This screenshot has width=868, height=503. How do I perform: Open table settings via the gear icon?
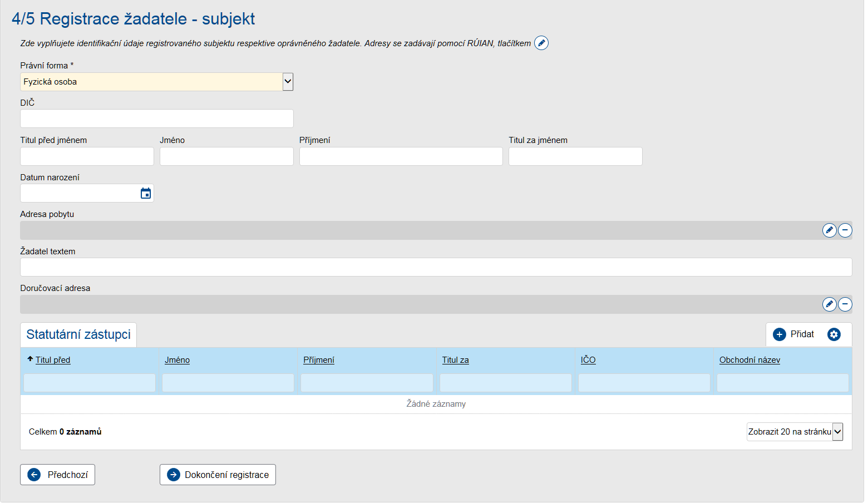834,334
